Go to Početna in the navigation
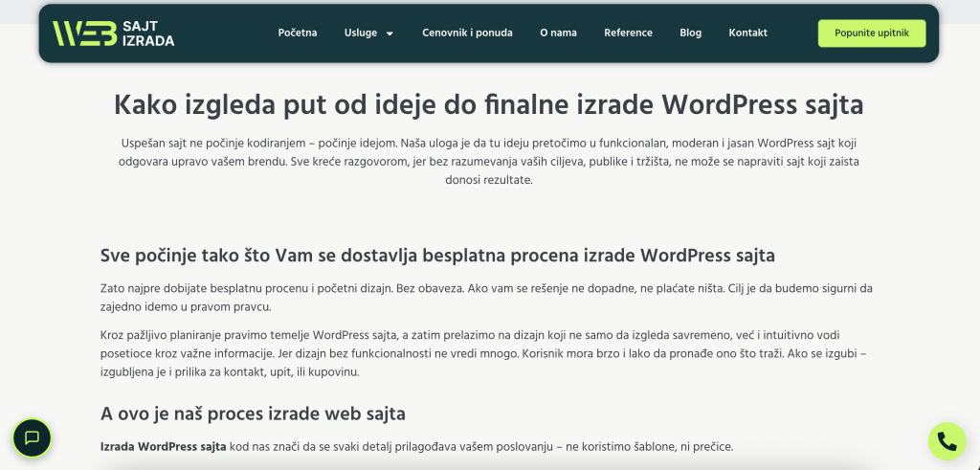Viewport: 980px width, 470px height. click(298, 34)
